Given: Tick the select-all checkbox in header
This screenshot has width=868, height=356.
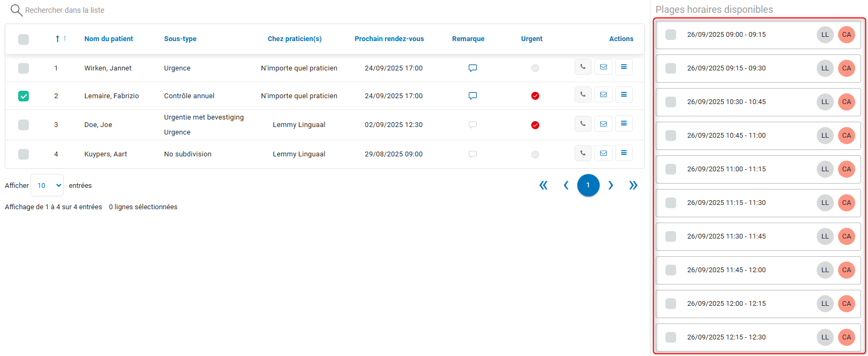Looking at the screenshot, I should [x=24, y=39].
